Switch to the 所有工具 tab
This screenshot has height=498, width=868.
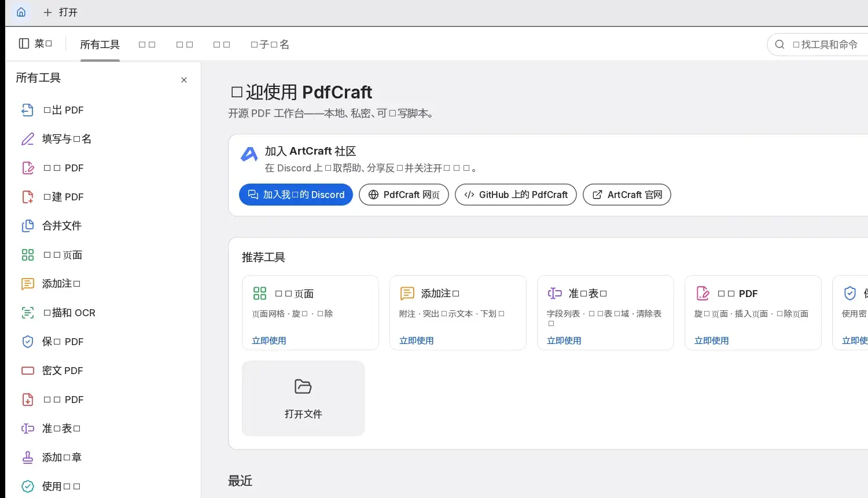(x=100, y=45)
